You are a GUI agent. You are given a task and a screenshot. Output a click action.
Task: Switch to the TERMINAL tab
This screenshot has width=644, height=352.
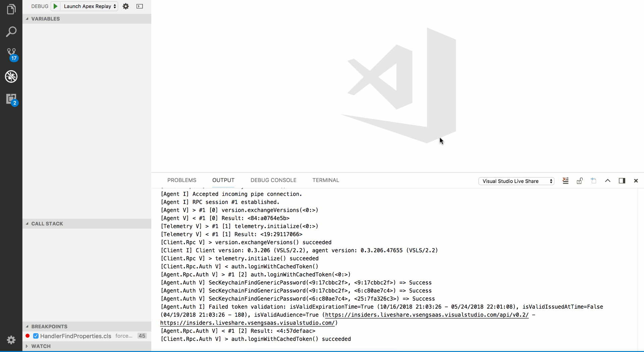pos(326,180)
